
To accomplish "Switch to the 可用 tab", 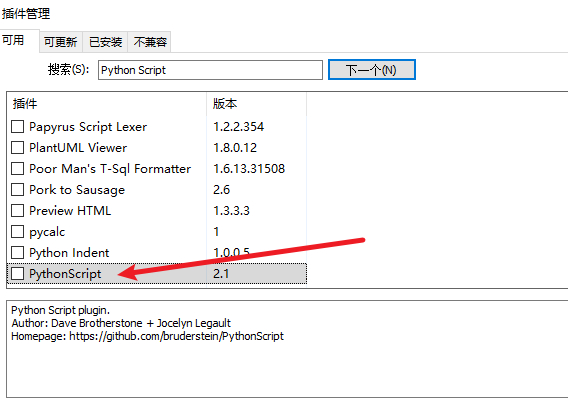I will (x=20, y=41).
